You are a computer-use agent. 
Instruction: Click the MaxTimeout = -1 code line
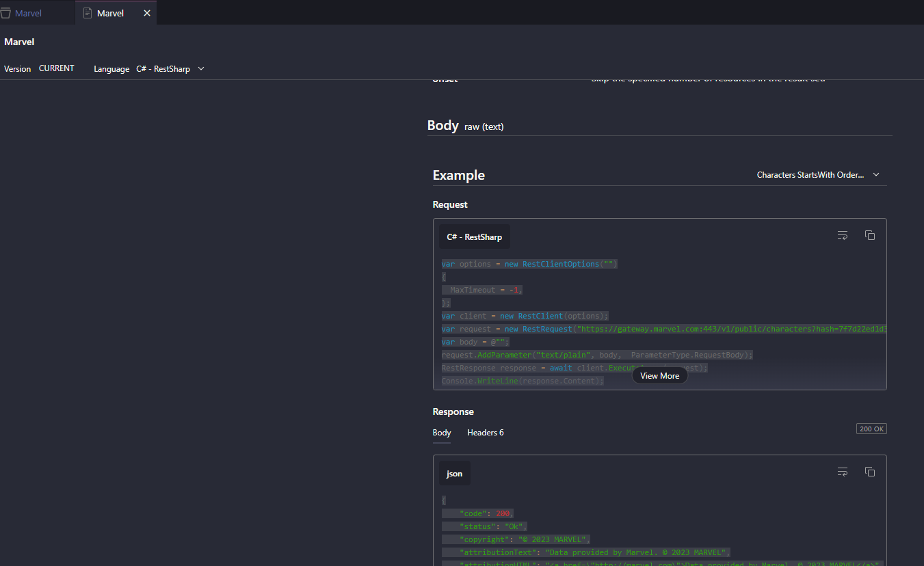click(x=482, y=290)
